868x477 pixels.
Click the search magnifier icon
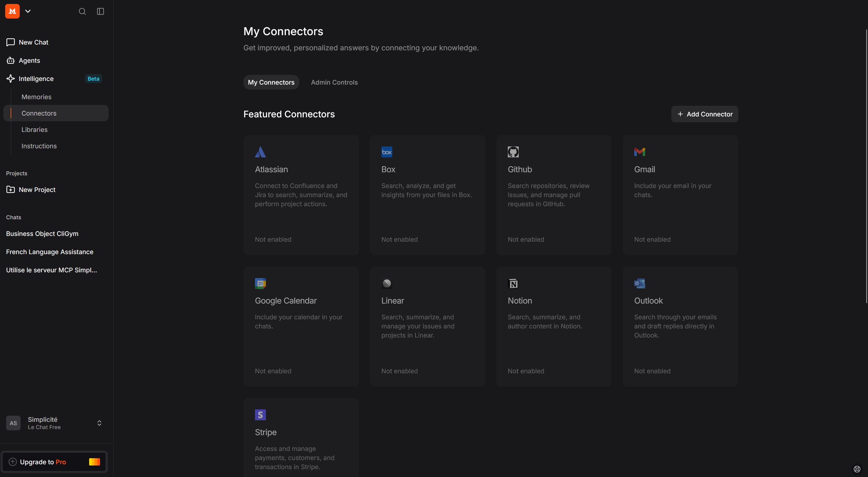82,12
